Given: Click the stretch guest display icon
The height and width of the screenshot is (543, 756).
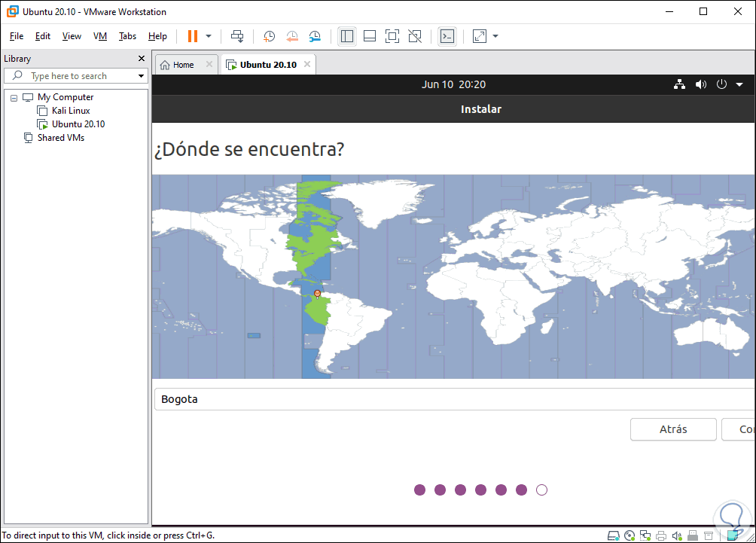Looking at the screenshot, I should click(x=480, y=36).
